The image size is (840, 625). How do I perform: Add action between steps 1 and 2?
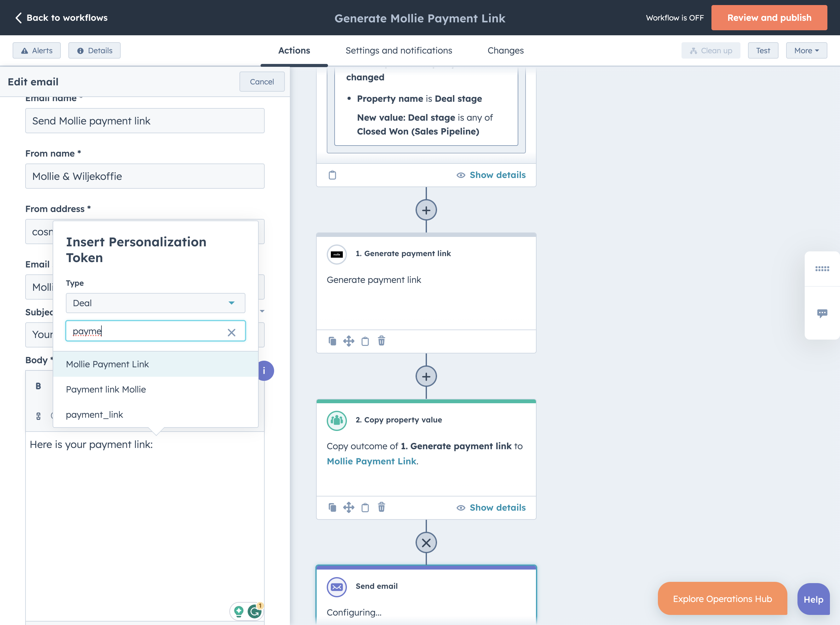point(426,376)
